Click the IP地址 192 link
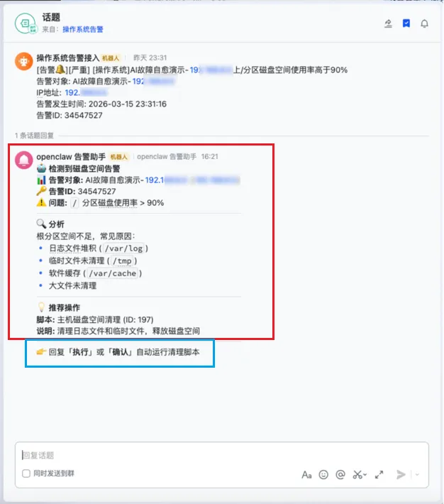444x504 pixels. [x=85, y=93]
